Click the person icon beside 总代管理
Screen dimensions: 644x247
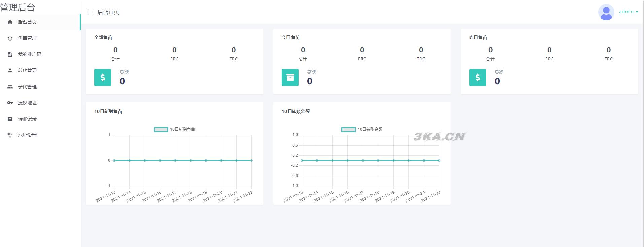10,70
